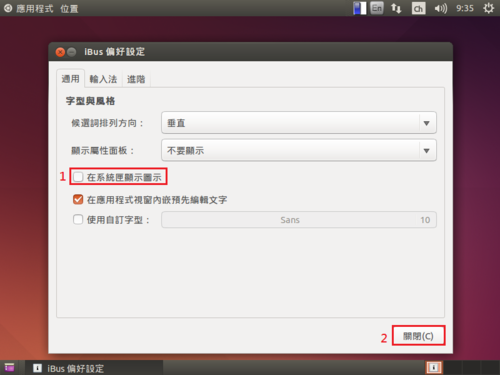
Task: Open the 位置 menu in top panel
Action: pyautogui.click(x=69, y=8)
